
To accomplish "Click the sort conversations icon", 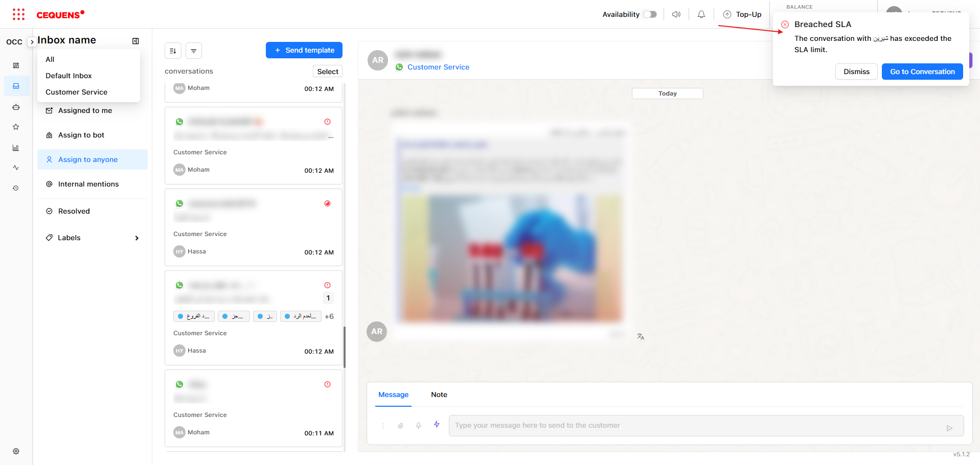I will point(173,51).
